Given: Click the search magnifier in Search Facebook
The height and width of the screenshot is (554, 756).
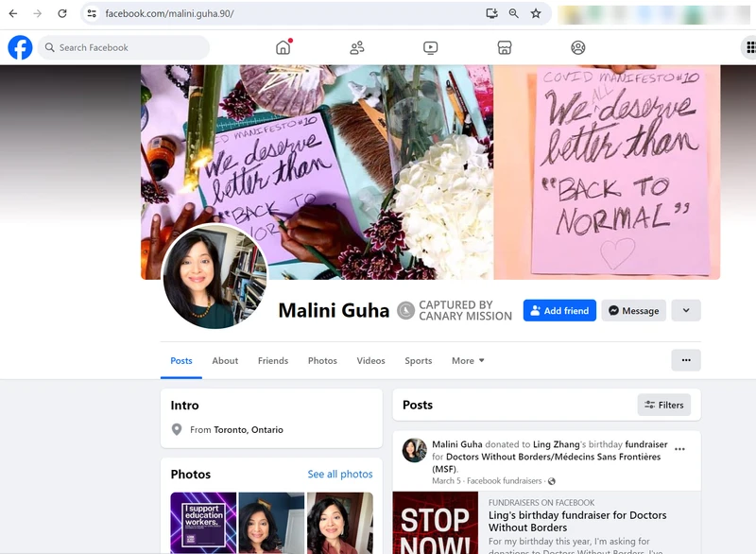Looking at the screenshot, I should pyautogui.click(x=50, y=47).
